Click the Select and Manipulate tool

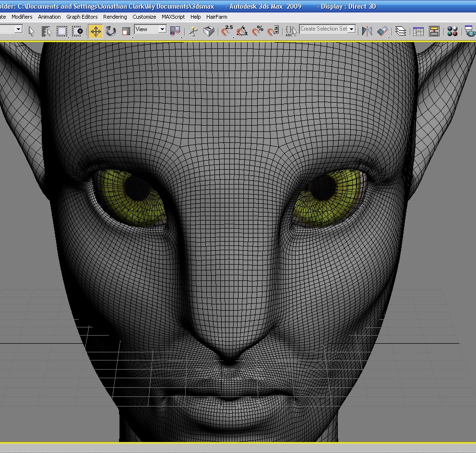tap(193, 31)
